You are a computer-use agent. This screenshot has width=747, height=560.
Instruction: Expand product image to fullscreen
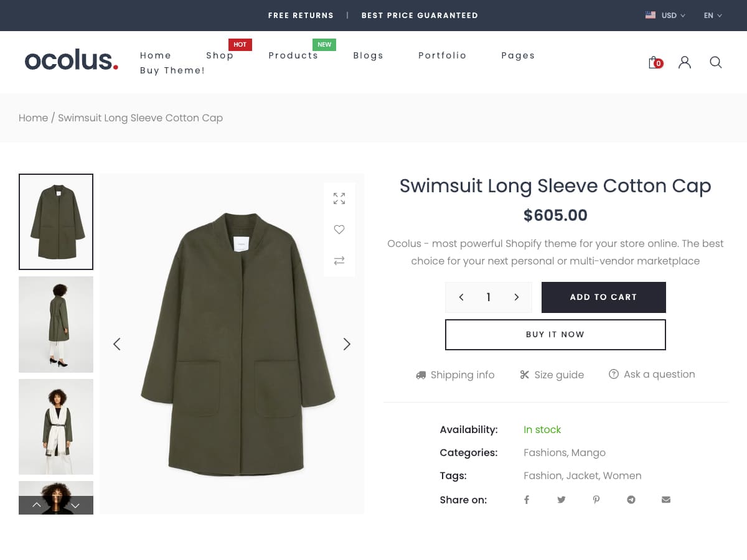click(x=339, y=198)
